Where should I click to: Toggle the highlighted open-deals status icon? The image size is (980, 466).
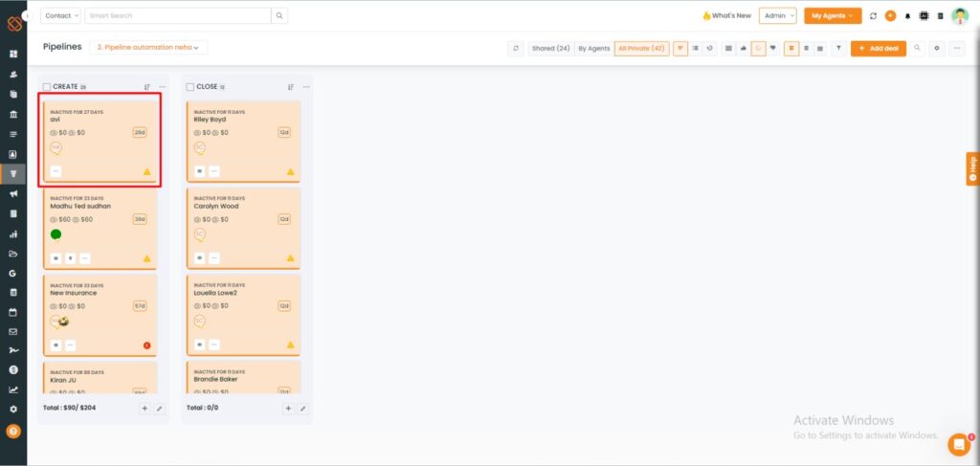tap(758, 48)
